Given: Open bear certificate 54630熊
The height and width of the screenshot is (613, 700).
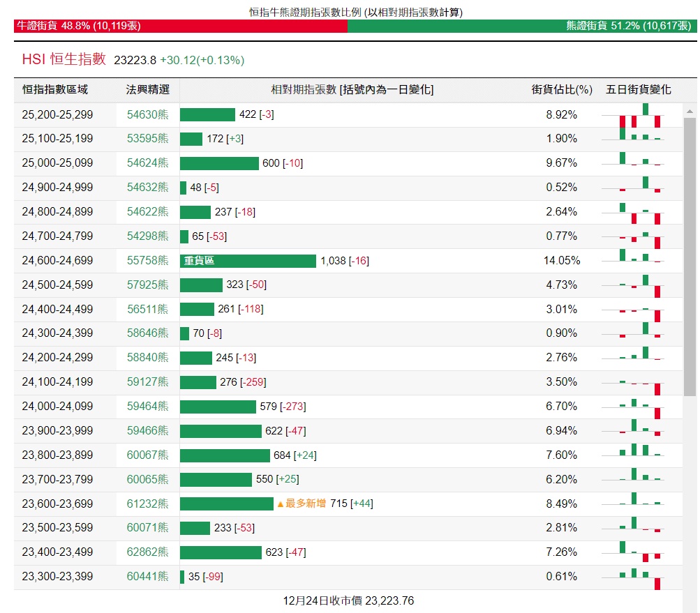Looking at the screenshot, I should (x=147, y=114).
